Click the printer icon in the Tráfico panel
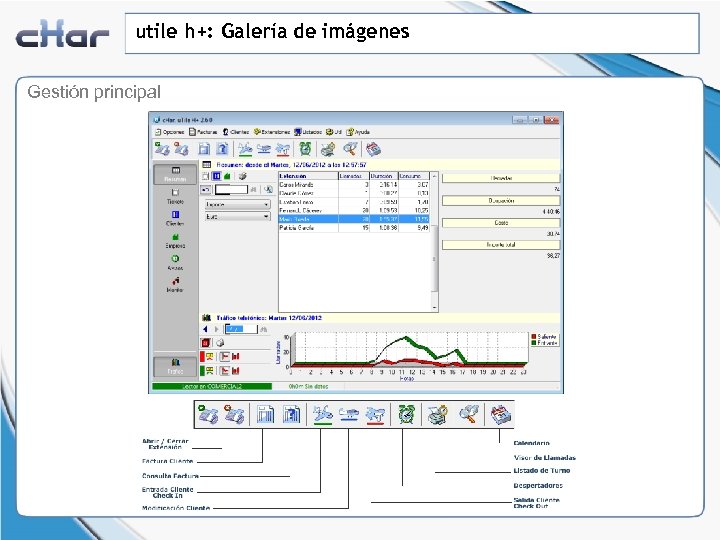 (220, 343)
